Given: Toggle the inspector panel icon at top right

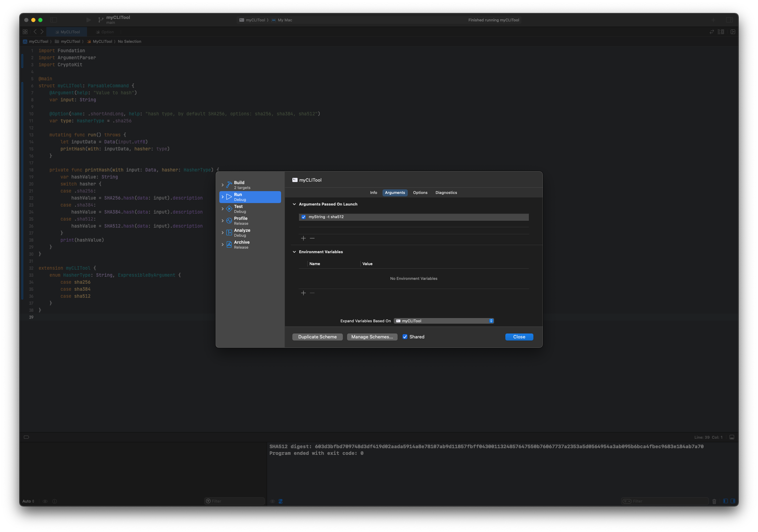Looking at the screenshot, I should 730,20.
